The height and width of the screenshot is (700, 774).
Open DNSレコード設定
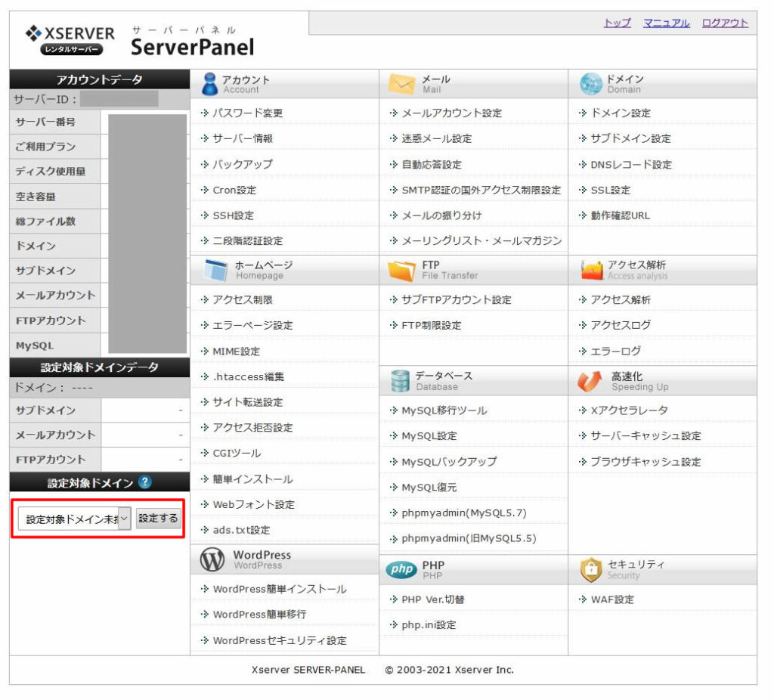(x=631, y=164)
